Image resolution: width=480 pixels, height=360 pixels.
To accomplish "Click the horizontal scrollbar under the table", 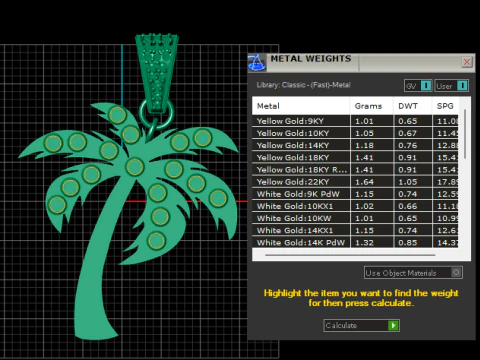I will pos(350,255).
